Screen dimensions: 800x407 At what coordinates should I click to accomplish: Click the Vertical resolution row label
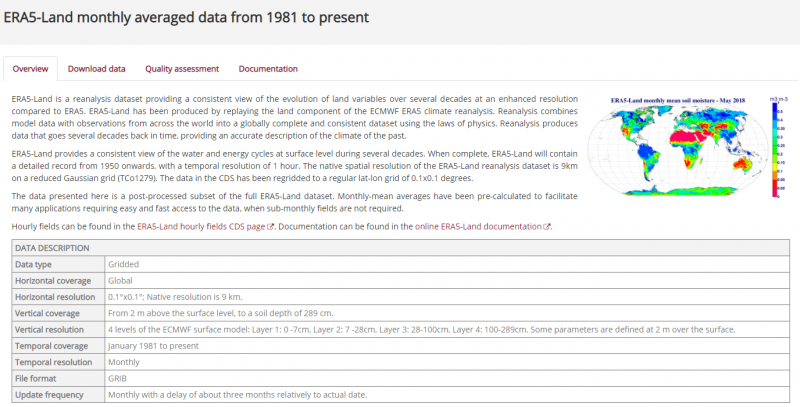point(52,329)
